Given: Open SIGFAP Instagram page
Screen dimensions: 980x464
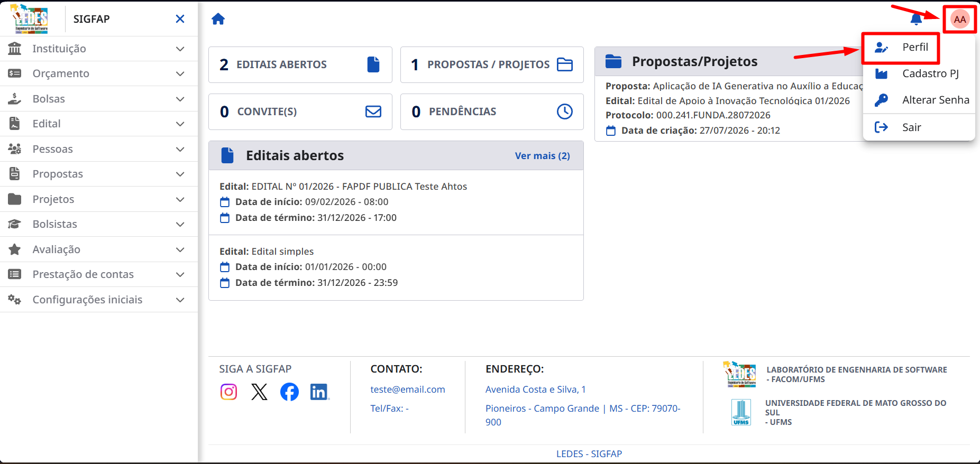Looking at the screenshot, I should pyautogui.click(x=228, y=392).
